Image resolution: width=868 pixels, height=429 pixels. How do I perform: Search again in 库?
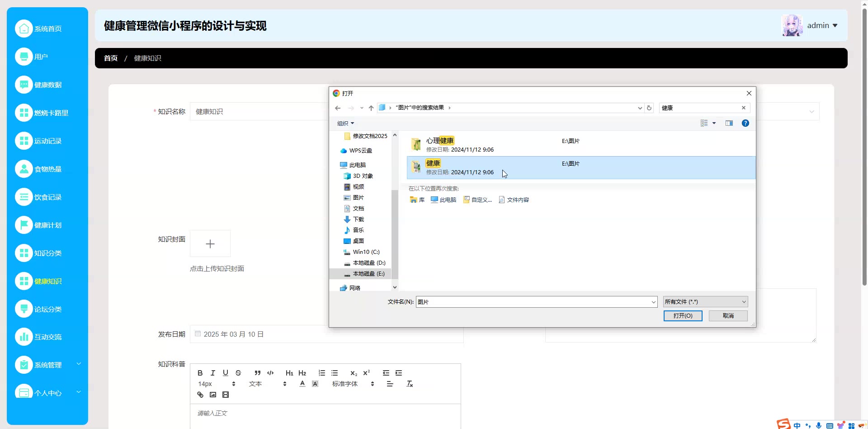point(417,200)
